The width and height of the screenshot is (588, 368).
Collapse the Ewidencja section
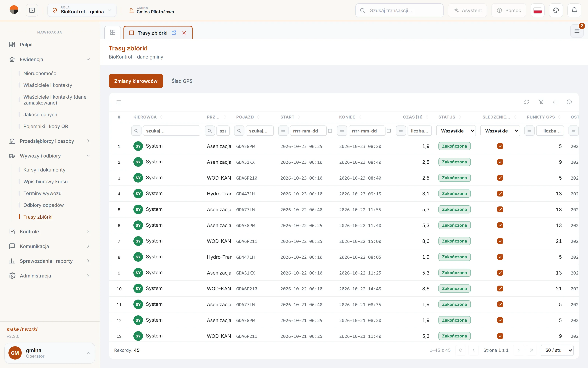[50, 59]
